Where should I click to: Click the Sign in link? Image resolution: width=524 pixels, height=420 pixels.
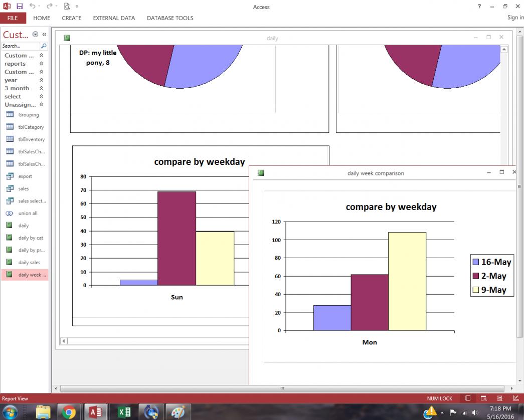(515, 18)
